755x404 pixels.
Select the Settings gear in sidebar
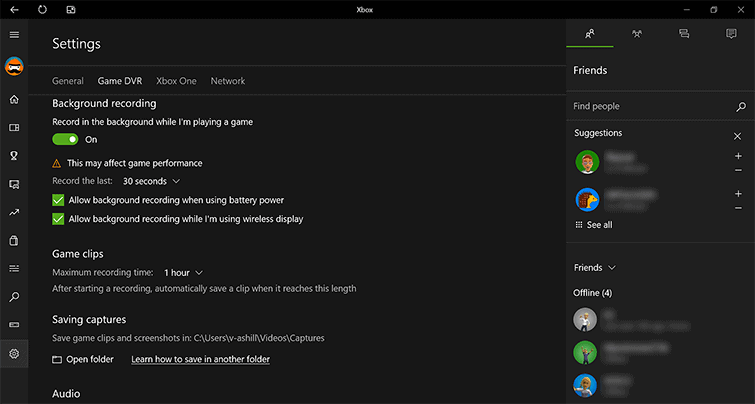pyautogui.click(x=14, y=354)
